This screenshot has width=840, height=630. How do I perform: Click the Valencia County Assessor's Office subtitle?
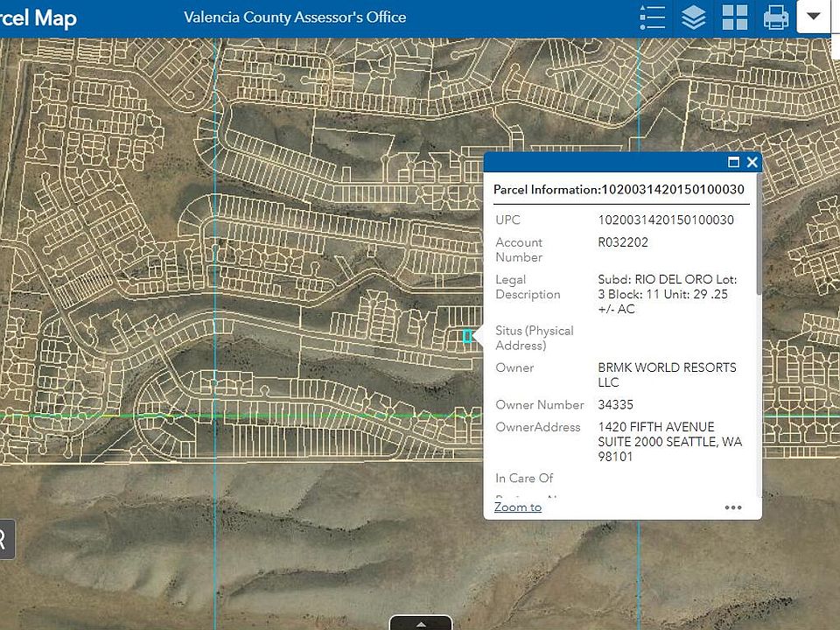[295, 17]
